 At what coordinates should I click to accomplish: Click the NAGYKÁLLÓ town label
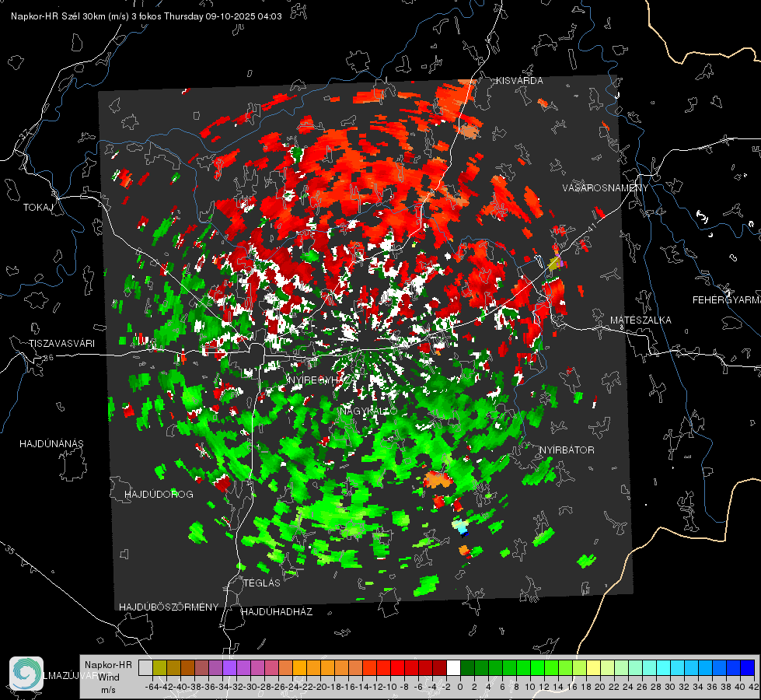[368, 411]
